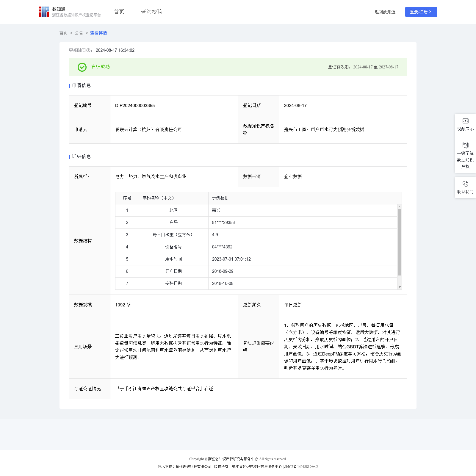Click the green 登记成功 checkmark icon

82,67
